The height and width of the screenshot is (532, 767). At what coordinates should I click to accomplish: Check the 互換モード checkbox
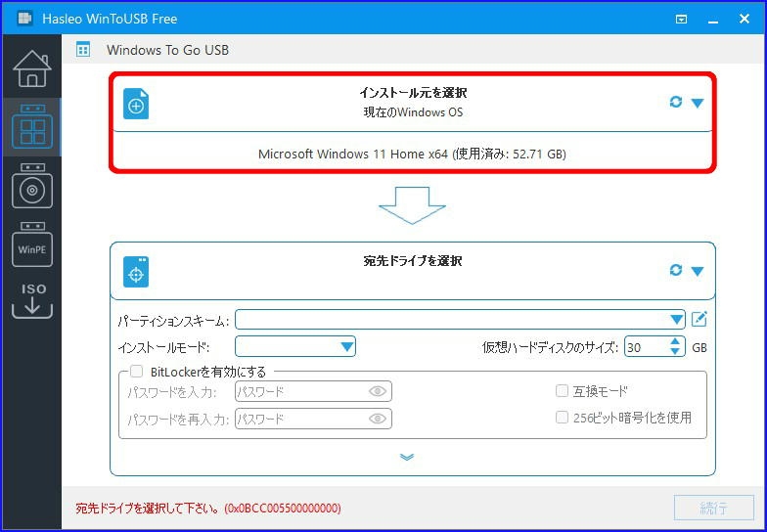pos(562,391)
